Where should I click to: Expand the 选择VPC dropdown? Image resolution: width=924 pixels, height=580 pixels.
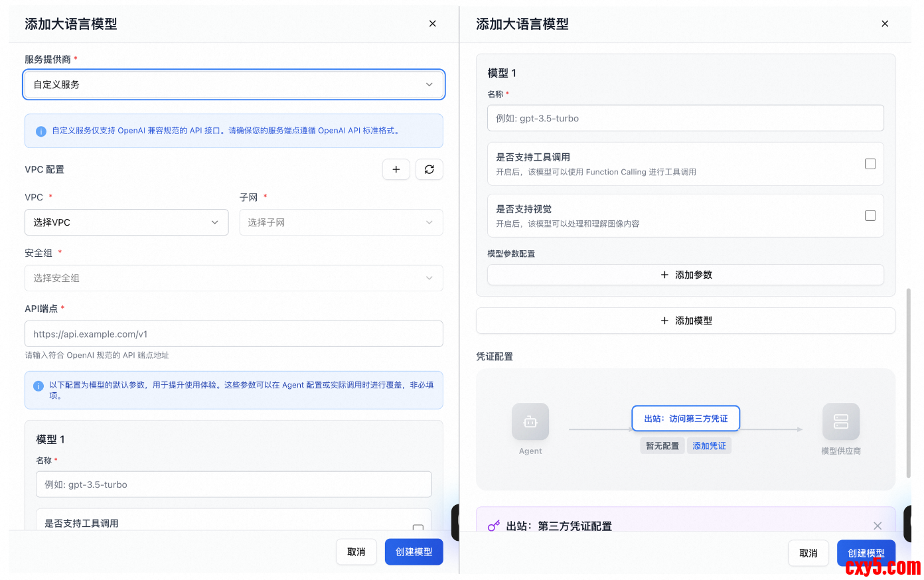pos(126,222)
